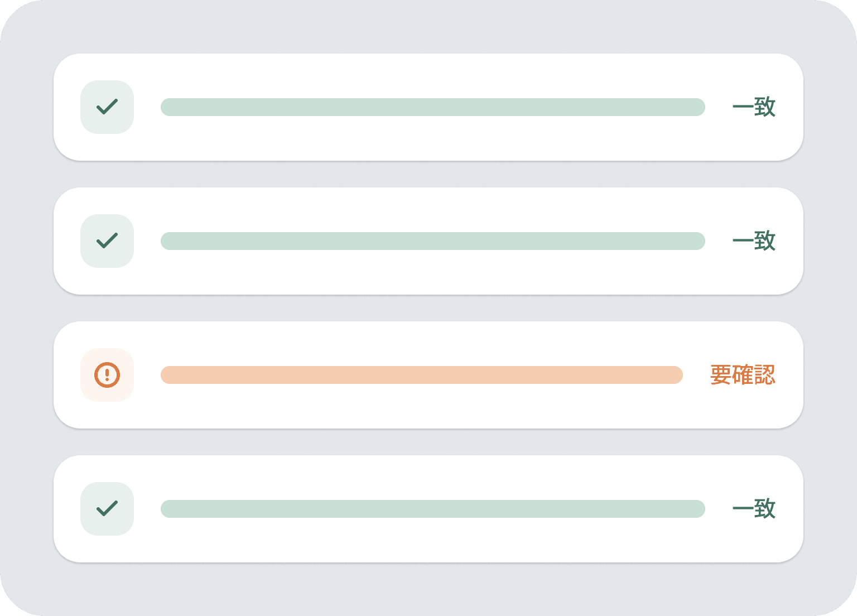Tap the circled exclamation mark symbol
The width and height of the screenshot is (857, 616).
(107, 374)
